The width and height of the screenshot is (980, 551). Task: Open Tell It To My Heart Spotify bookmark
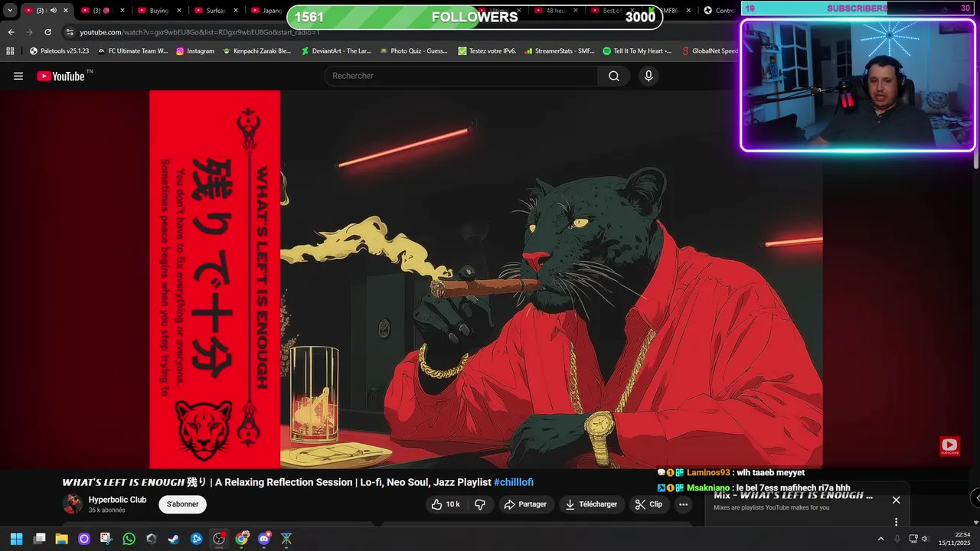pyautogui.click(x=637, y=51)
